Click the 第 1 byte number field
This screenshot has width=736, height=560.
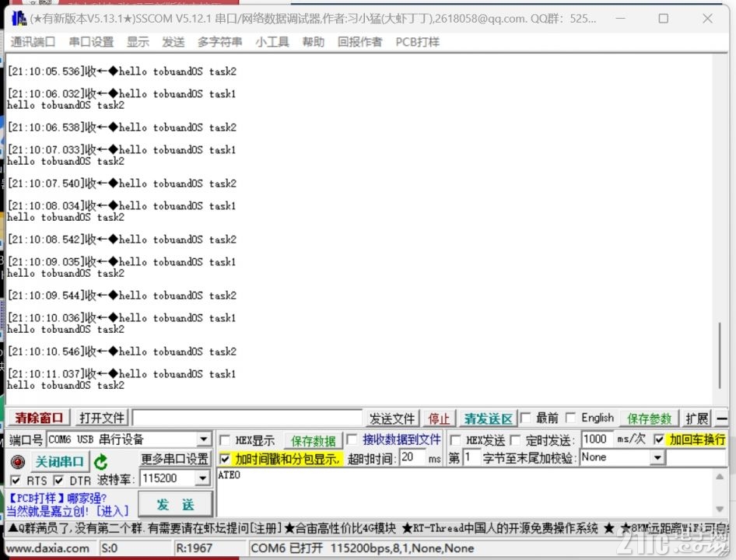pos(471,457)
